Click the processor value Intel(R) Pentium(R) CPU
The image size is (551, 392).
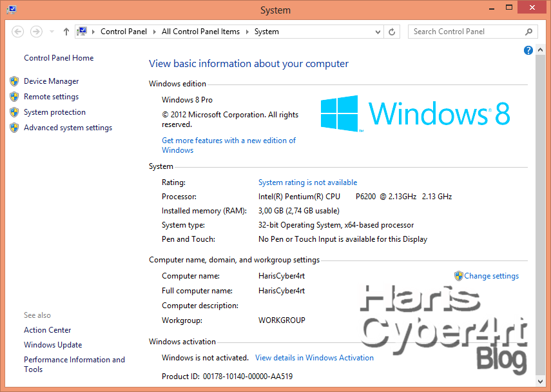tap(299, 197)
